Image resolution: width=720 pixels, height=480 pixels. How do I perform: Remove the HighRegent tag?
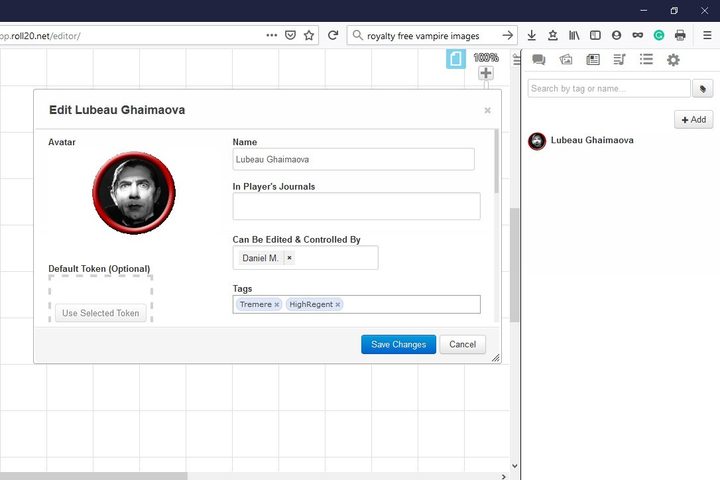coord(338,305)
